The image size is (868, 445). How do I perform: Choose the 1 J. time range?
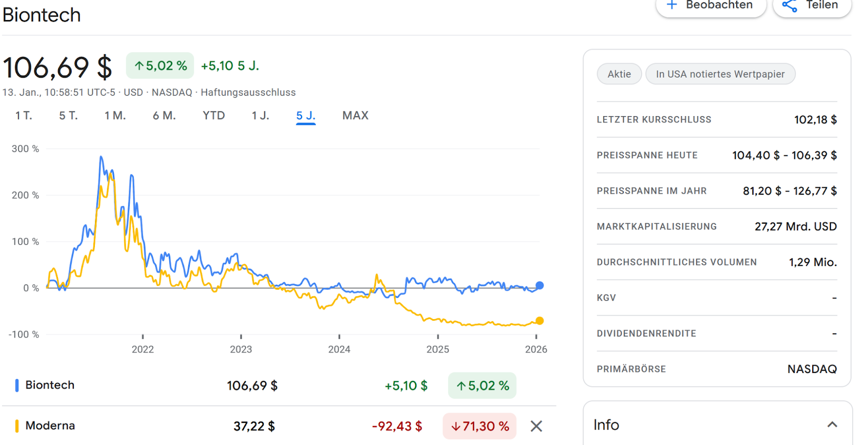[x=260, y=116]
